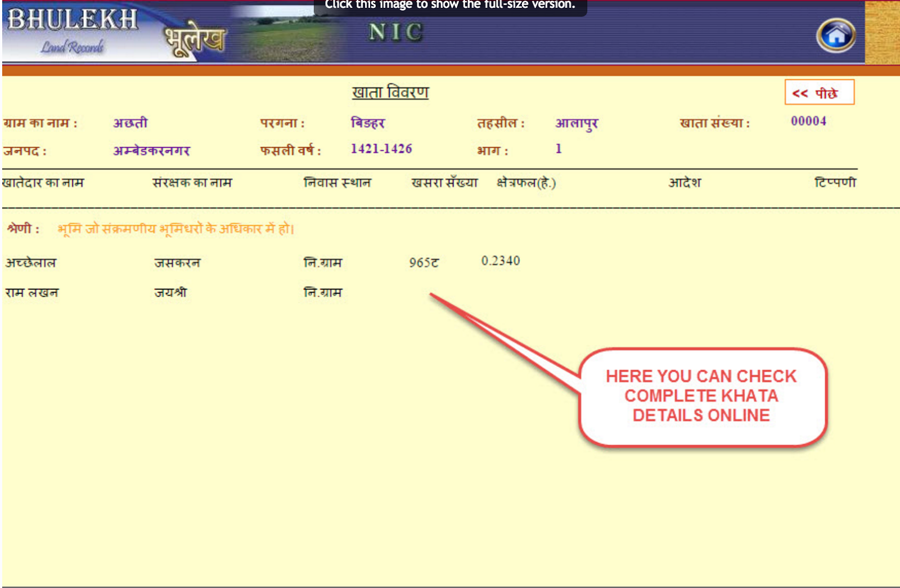
Task: Click the 'आदेश' column header
Action: coord(685,183)
